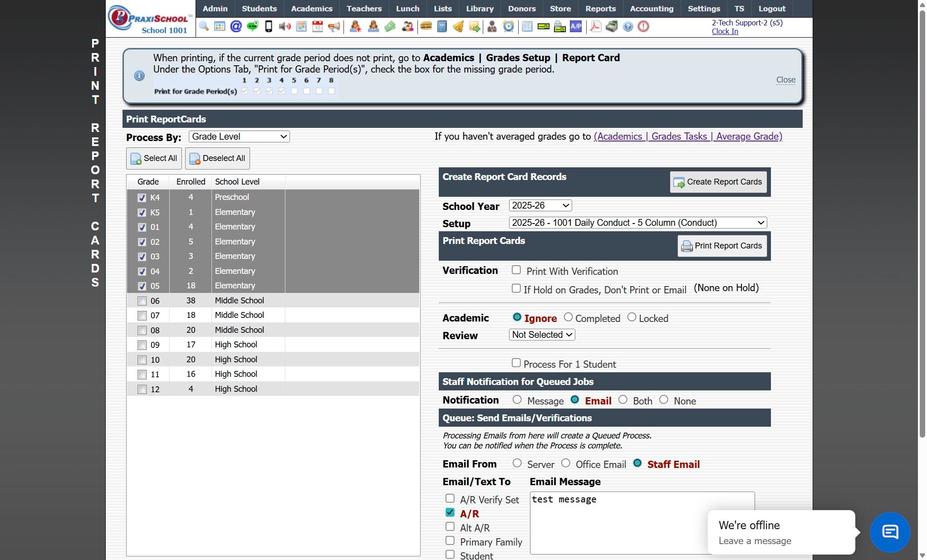This screenshot has height=560, width=927.
Task: Open the Process By dropdown
Action: point(239,136)
